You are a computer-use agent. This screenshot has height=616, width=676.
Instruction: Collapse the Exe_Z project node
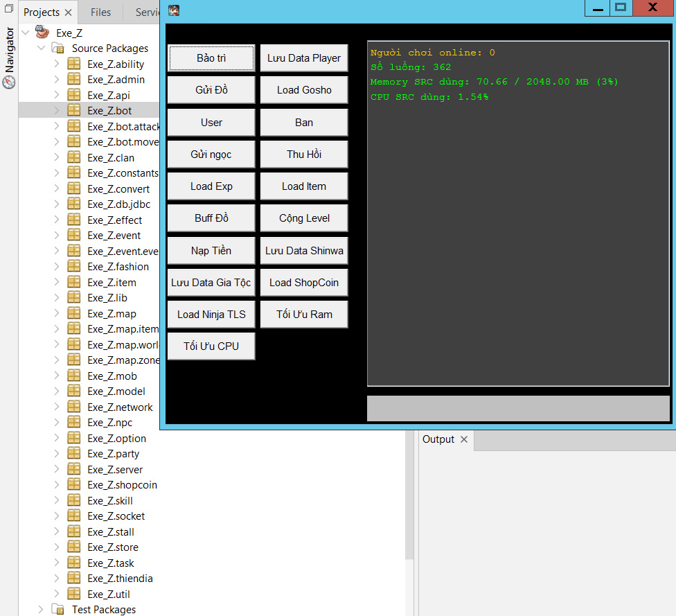pyautogui.click(x=25, y=32)
